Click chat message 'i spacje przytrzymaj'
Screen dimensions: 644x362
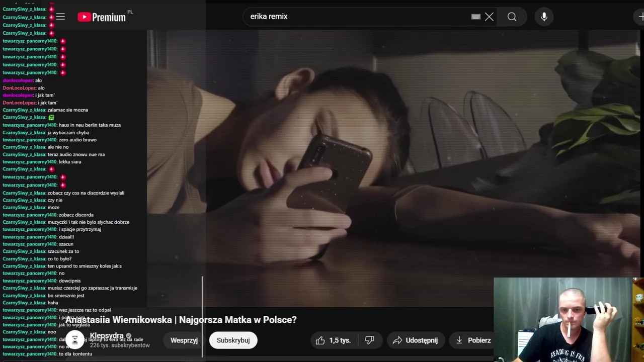[x=80, y=229]
